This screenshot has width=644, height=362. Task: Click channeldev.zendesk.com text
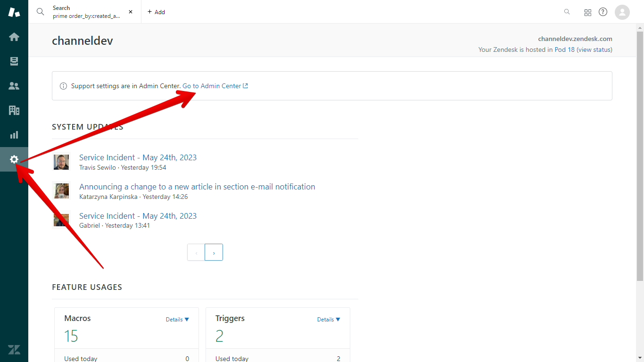click(575, 39)
